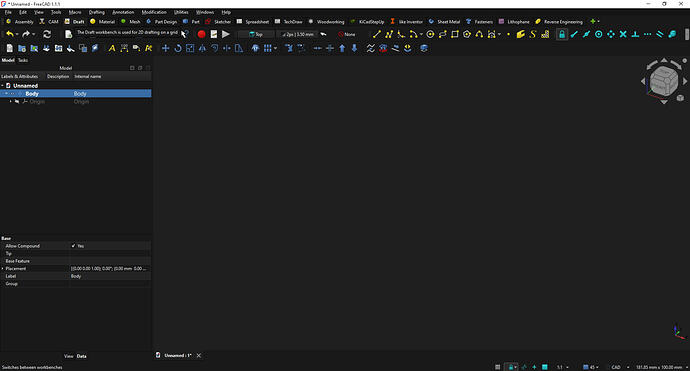Viewport: 690px width, 371px height.
Task: Switch to the Sketcher workbench
Action: 218,22
